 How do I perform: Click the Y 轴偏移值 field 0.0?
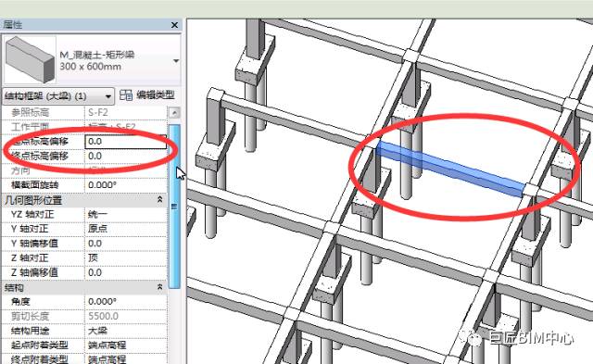click(126, 244)
